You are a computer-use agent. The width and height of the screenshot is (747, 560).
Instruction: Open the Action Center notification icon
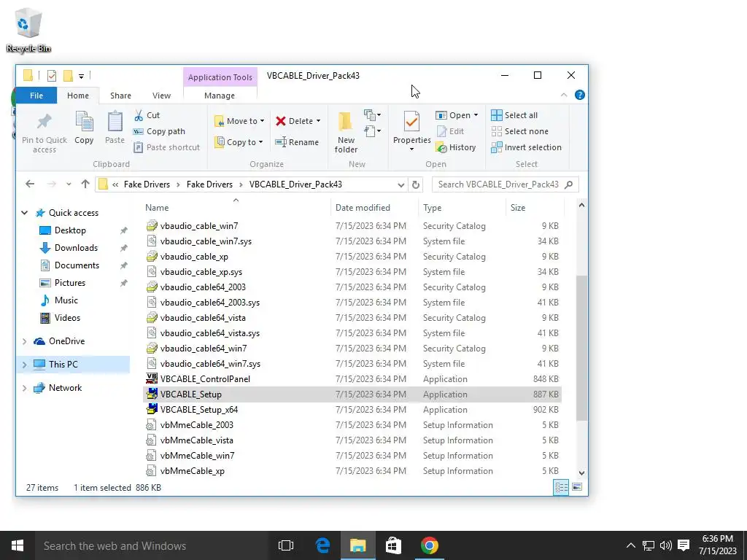(x=684, y=545)
